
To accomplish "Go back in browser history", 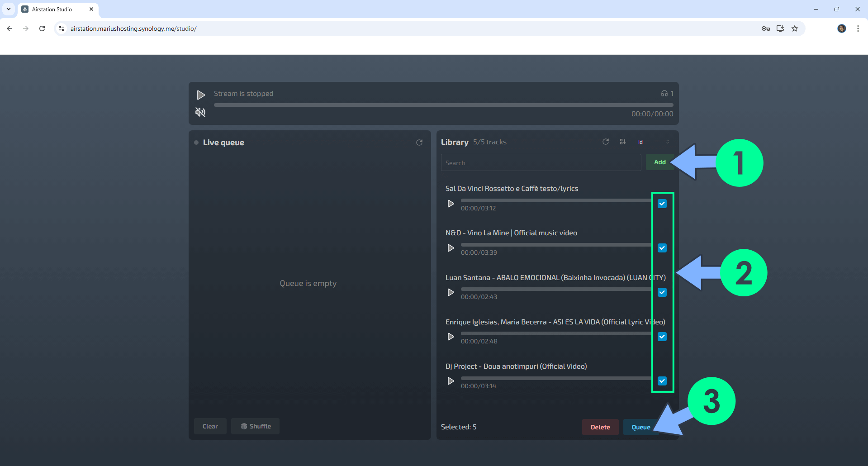I will click(9, 29).
